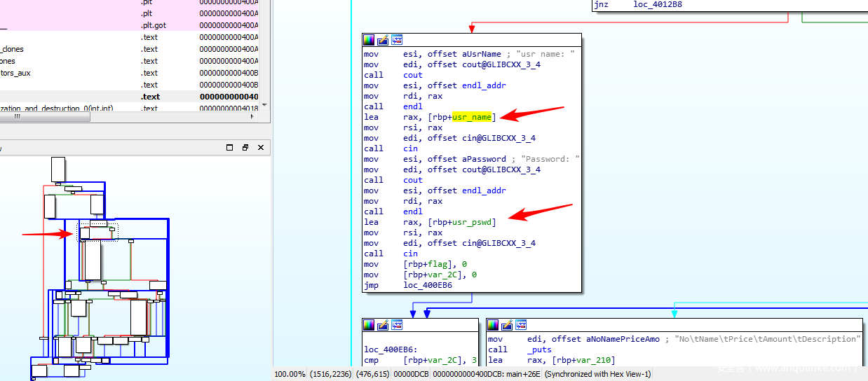Screen dimensions: 868x381
Task: Maximize the graph overview panel
Action: (230, 148)
